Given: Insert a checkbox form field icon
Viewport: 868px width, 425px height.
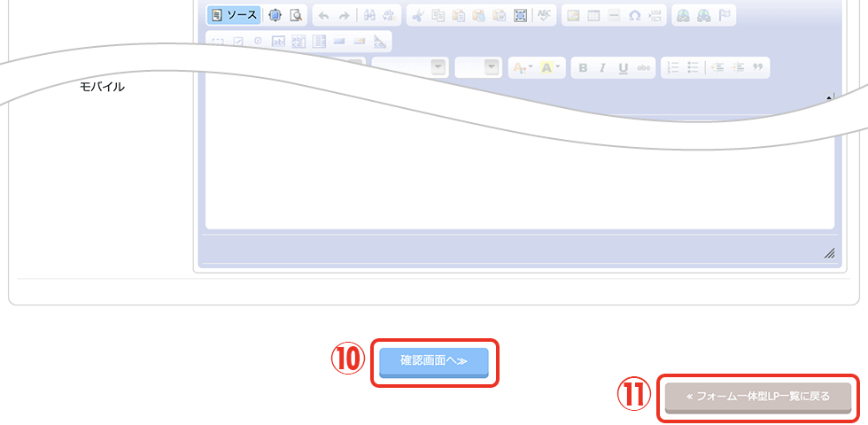Looking at the screenshot, I should (x=238, y=42).
